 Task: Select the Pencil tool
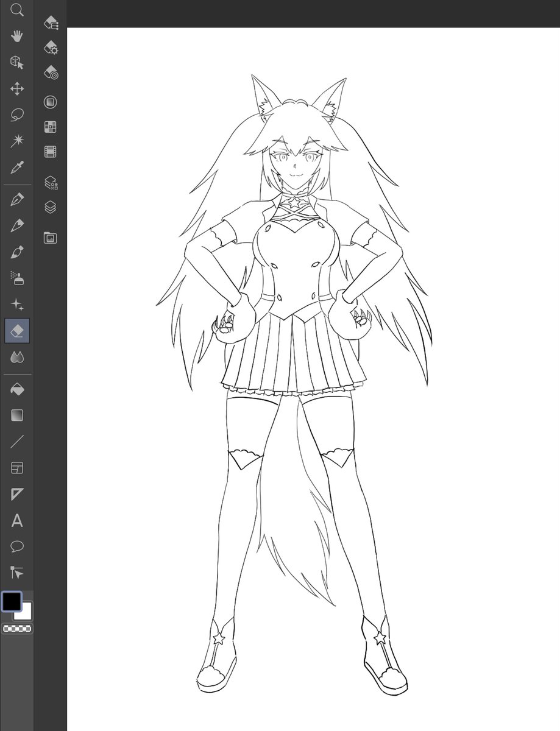click(x=17, y=225)
